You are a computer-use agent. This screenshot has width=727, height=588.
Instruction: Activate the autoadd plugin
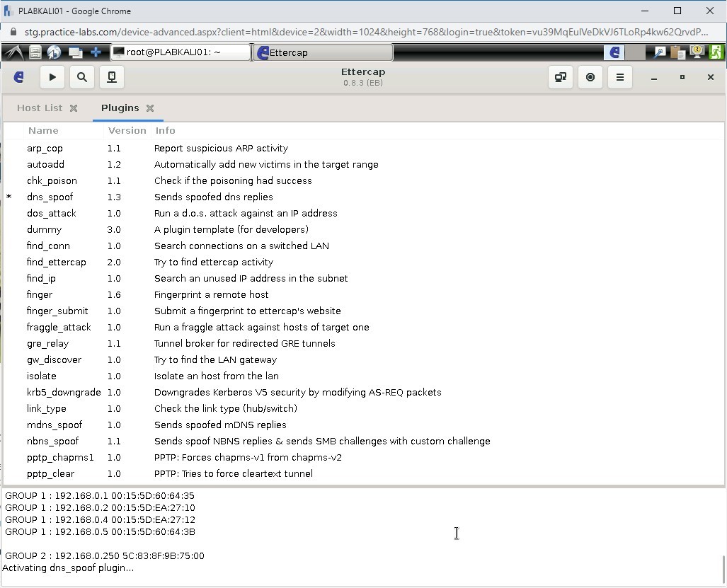(45, 164)
